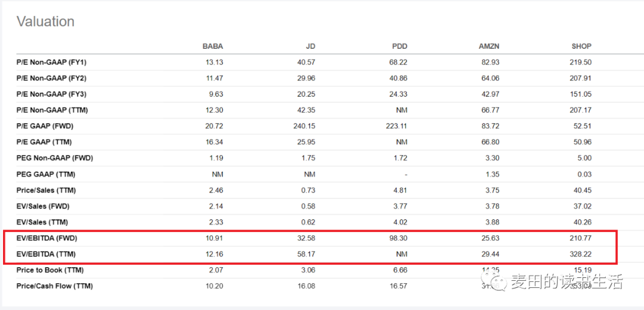Click PDD's FY1 P/E value 68.22
Viewport: 644px width, 310px height.
click(399, 63)
